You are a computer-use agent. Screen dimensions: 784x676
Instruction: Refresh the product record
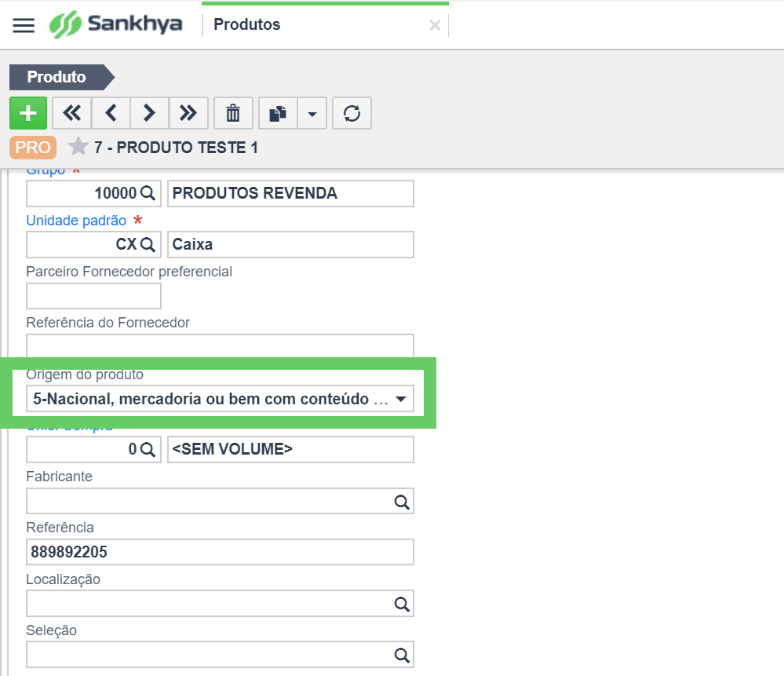point(352,114)
